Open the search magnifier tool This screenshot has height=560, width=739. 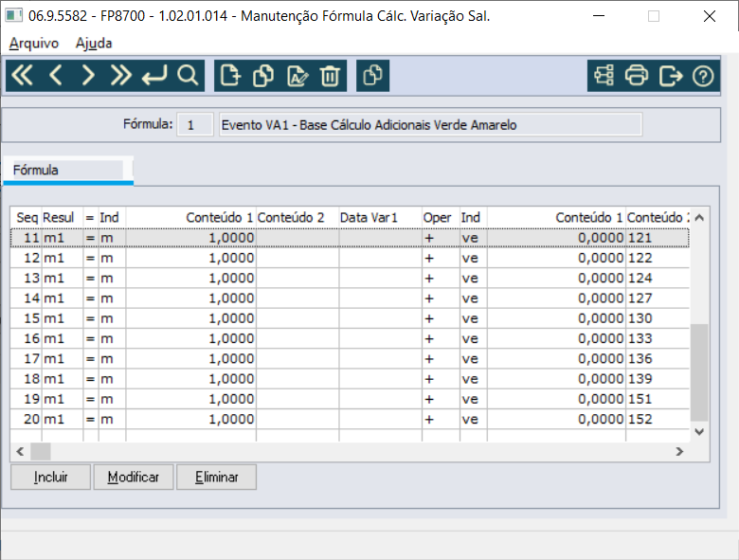tap(188, 76)
